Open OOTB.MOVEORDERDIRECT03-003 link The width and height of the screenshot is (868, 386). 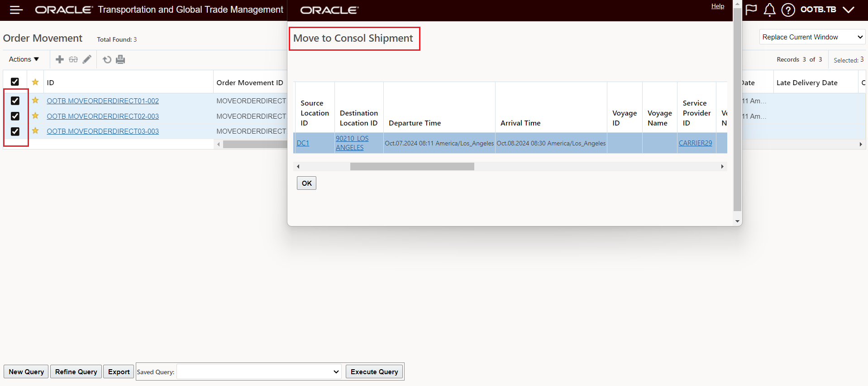tap(103, 131)
